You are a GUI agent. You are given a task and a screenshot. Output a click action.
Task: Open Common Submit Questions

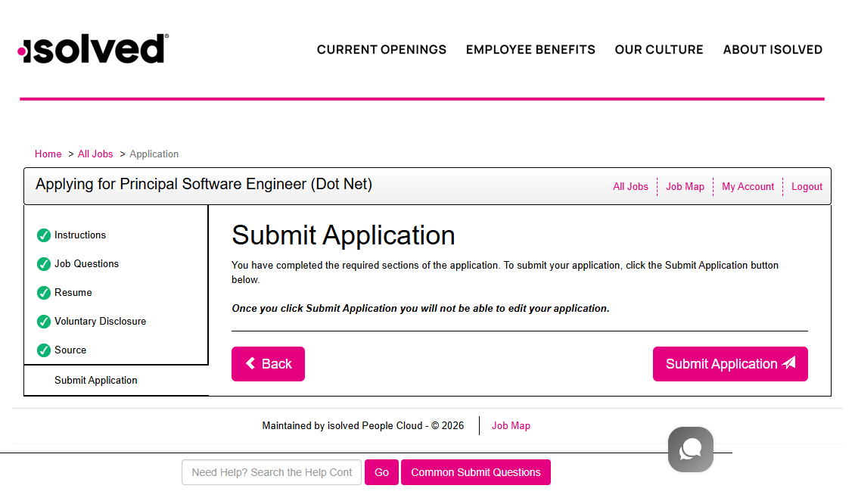(475, 472)
